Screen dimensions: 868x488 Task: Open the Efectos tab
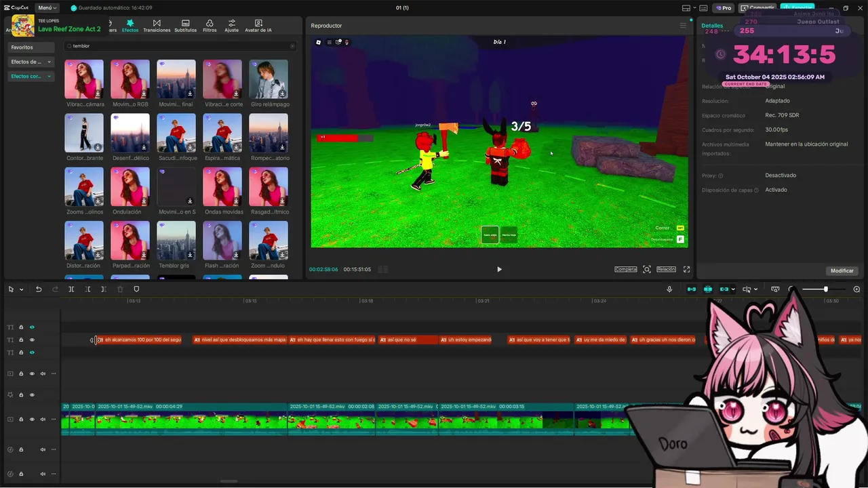pos(130,26)
